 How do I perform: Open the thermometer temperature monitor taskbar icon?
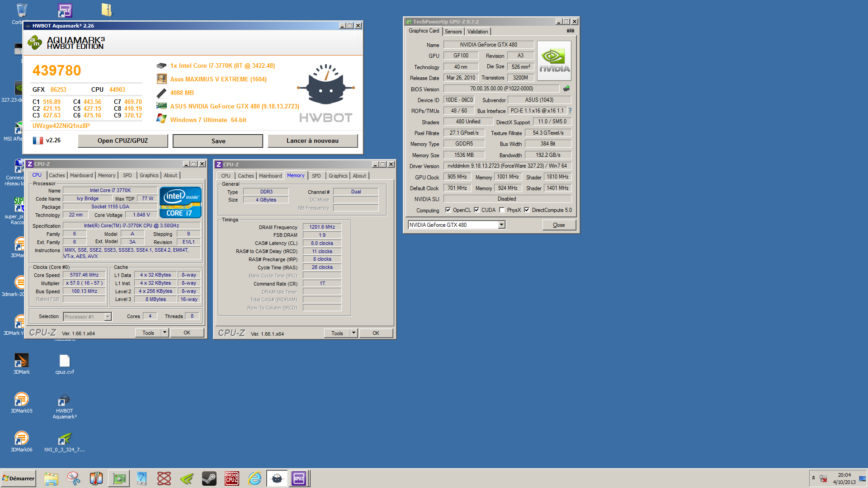[96, 479]
